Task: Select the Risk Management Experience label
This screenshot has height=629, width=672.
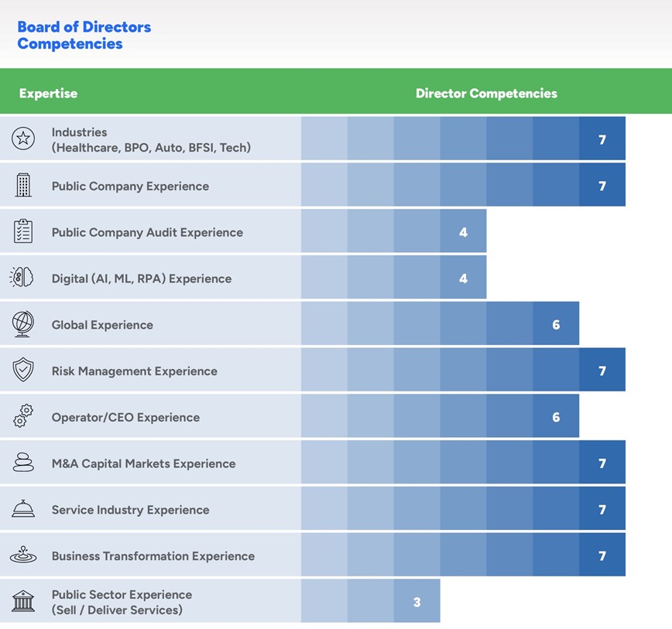Action: tap(134, 371)
